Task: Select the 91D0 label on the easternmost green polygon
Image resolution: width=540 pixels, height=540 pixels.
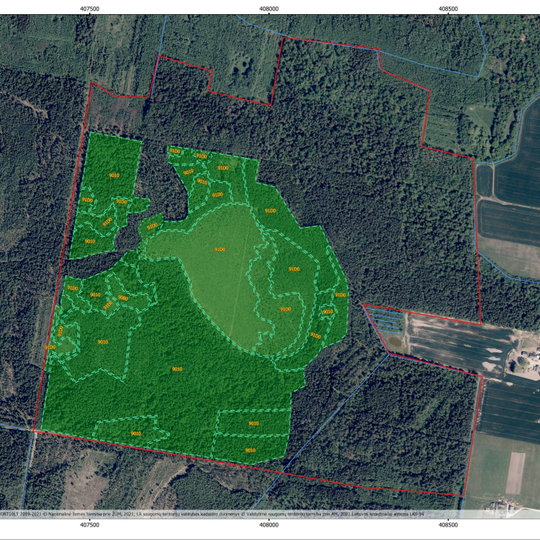Action: pos(340,295)
